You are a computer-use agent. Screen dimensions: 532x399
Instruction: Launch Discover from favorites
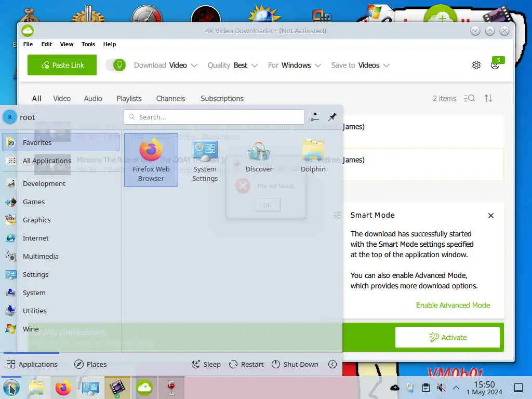259,160
